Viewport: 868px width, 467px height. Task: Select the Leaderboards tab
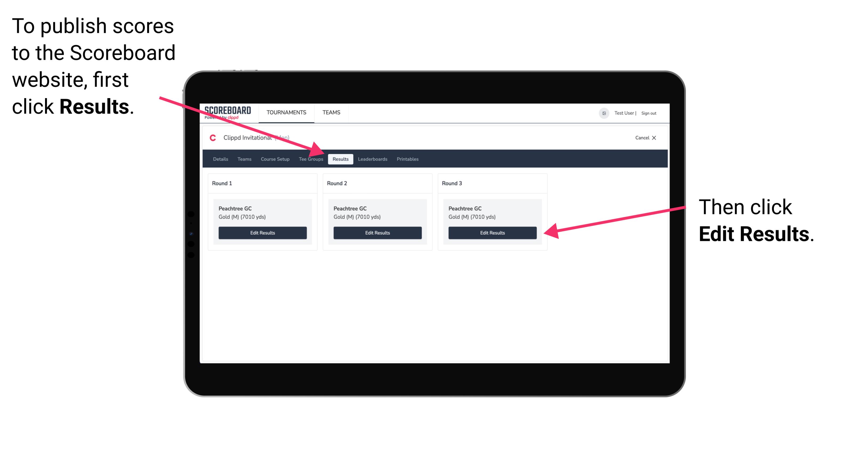pos(373,159)
